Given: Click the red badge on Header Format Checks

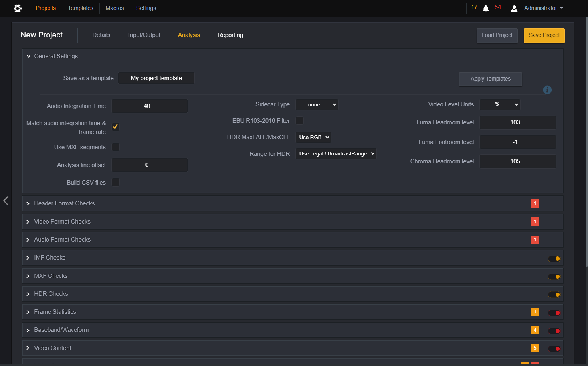Looking at the screenshot, I should [x=535, y=203].
